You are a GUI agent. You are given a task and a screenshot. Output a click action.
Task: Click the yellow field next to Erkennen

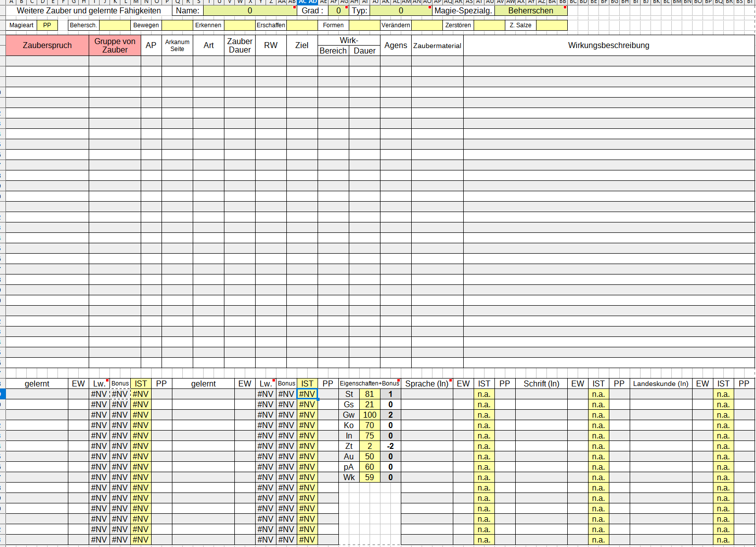(x=239, y=25)
